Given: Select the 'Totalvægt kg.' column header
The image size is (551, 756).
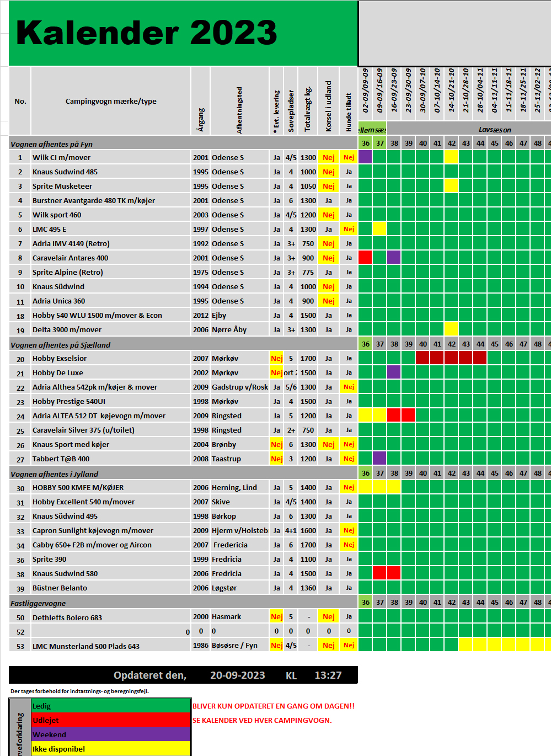Looking at the screenshot, I should click(308, 101).
